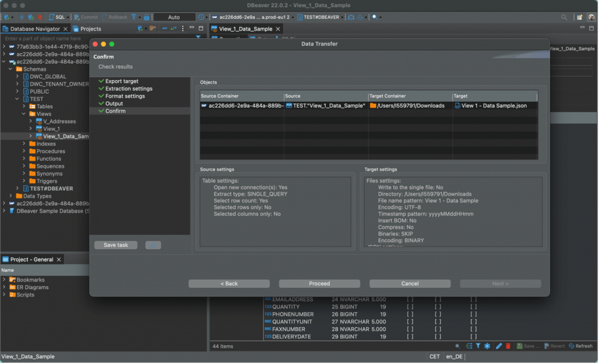This screenshot has height=364, width=600.
Task: Click Proceed to start the export
Action: (x=319, y=284)
